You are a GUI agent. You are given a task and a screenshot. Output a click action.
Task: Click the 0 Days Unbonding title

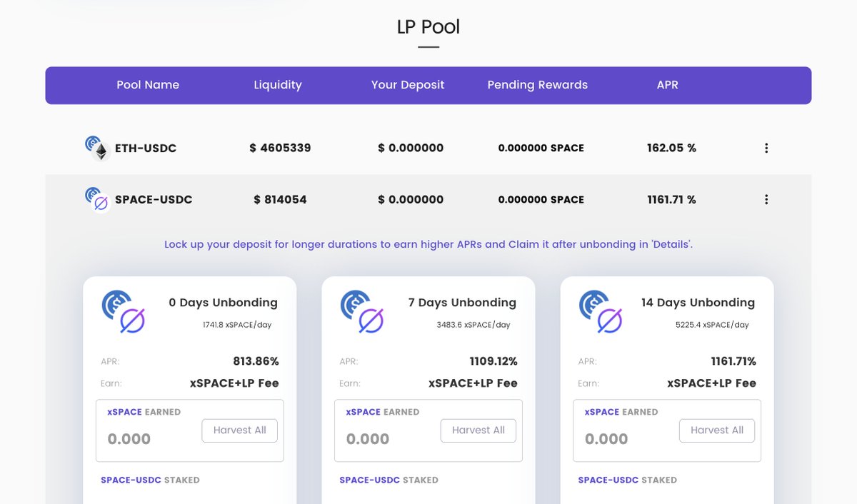[223, 303]
